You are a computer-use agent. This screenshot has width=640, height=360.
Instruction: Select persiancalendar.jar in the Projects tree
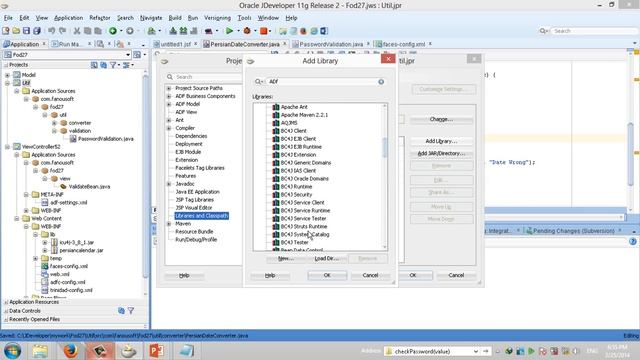point(81,251)
